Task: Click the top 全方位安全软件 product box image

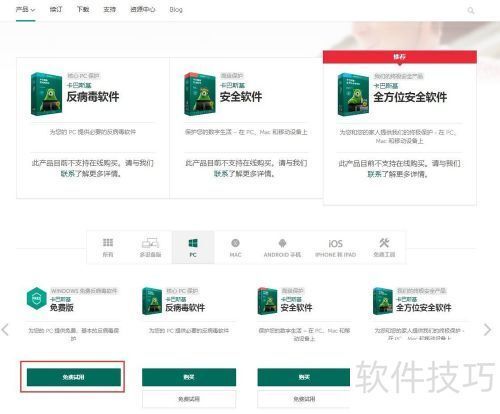Action: click(x=353, y=95)
